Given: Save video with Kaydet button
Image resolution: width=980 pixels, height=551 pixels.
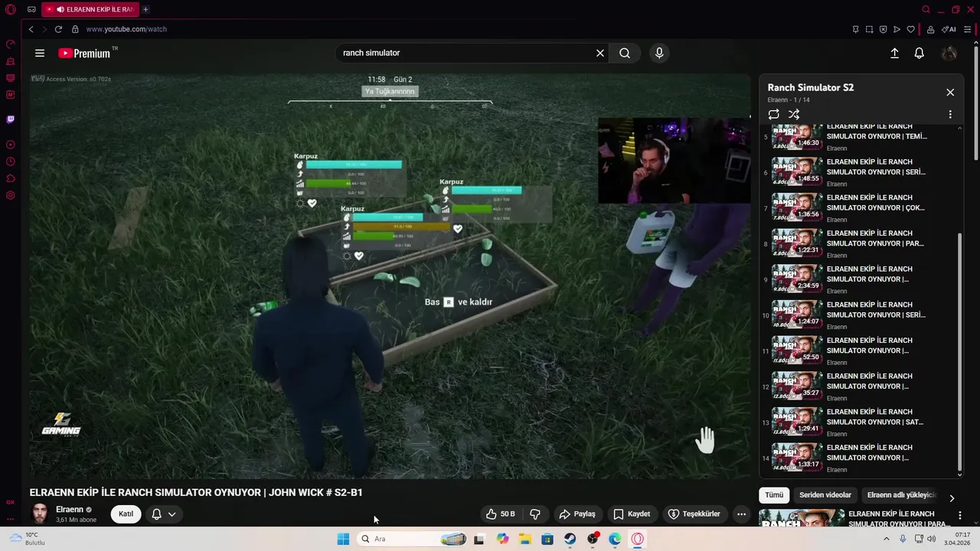Looking at the screenshot, I should 632,514.
